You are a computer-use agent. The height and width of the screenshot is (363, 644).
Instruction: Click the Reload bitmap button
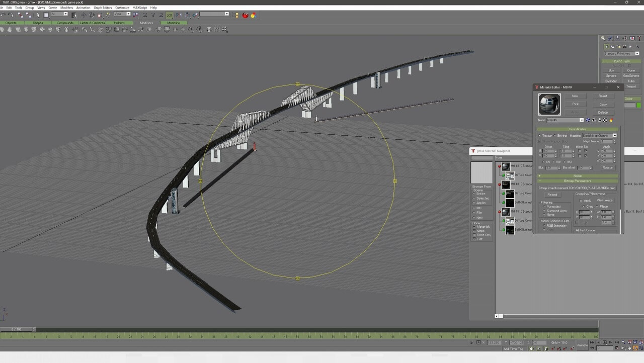click(x=552, y=195)
